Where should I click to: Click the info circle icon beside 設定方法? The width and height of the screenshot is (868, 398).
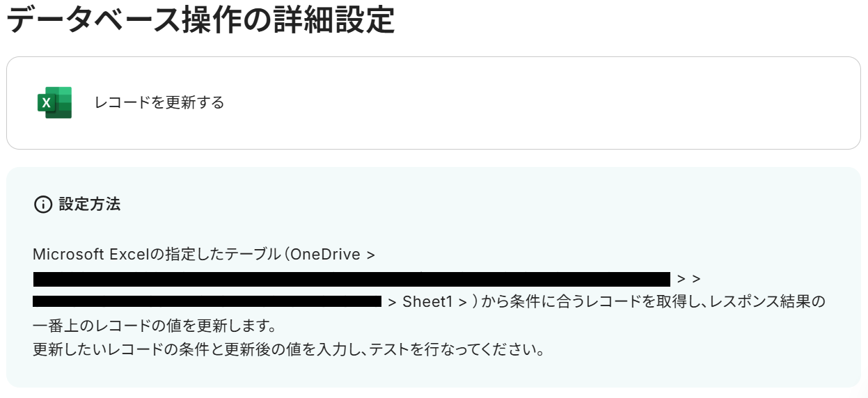43,205
